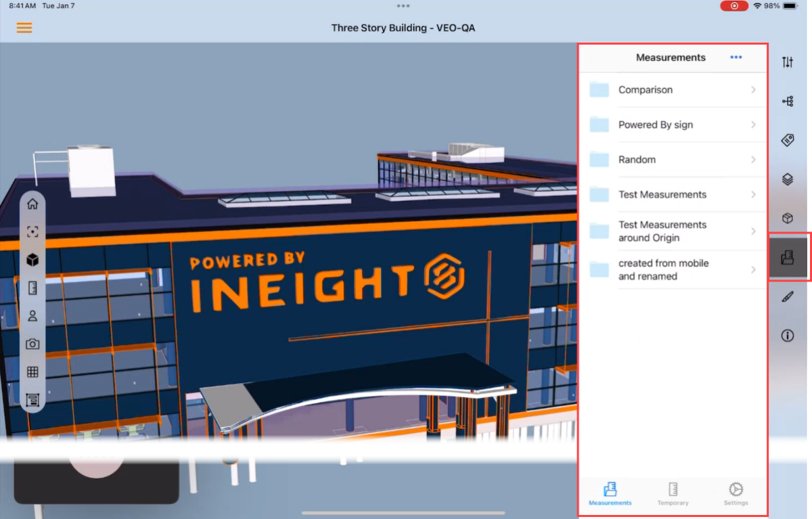This screenshot has height=519, width=812.
Task: Open the markup brush icon in sidebar
Action: [788, 296]
